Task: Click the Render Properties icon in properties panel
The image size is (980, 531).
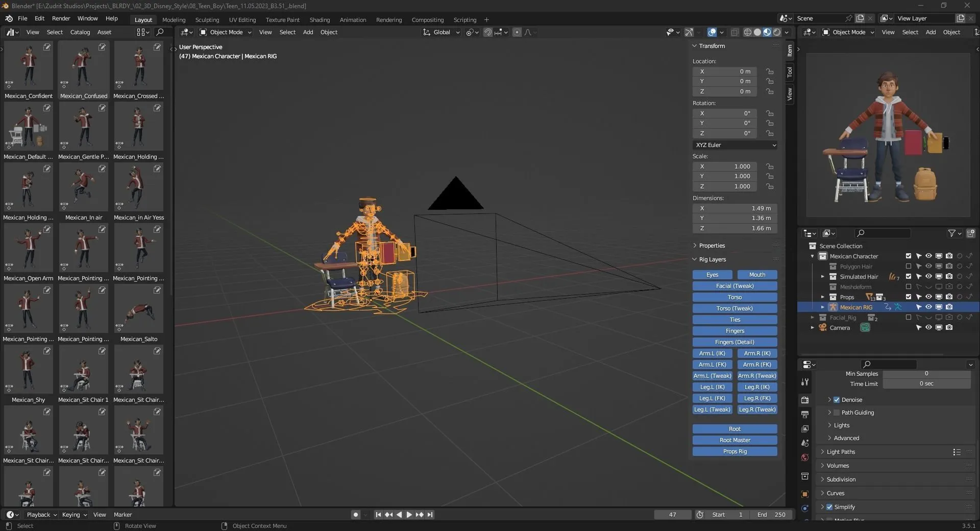Action: click(804, 400)
